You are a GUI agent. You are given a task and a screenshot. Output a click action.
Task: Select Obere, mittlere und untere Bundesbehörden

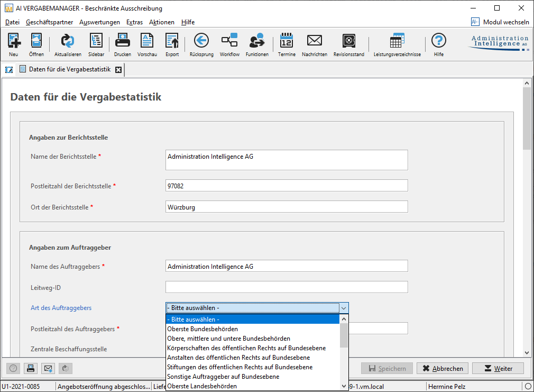253,339
